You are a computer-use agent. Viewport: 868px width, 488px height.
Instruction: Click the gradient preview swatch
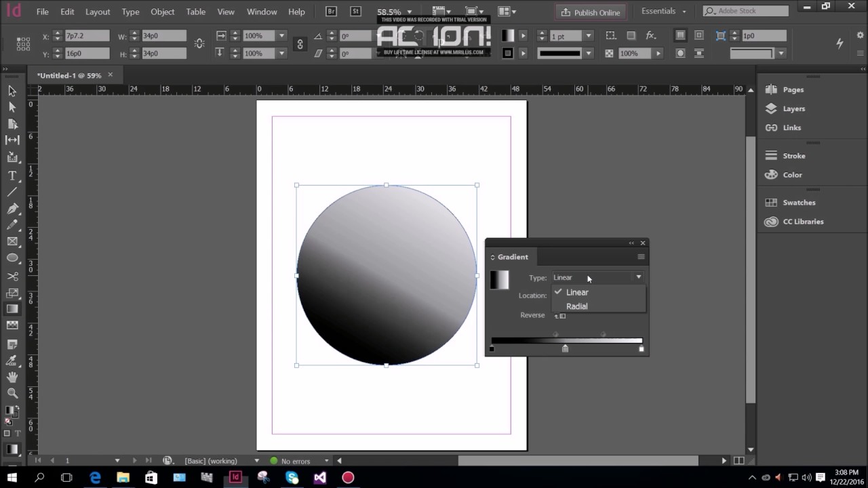pyautogui.click(x=499, y=280)
